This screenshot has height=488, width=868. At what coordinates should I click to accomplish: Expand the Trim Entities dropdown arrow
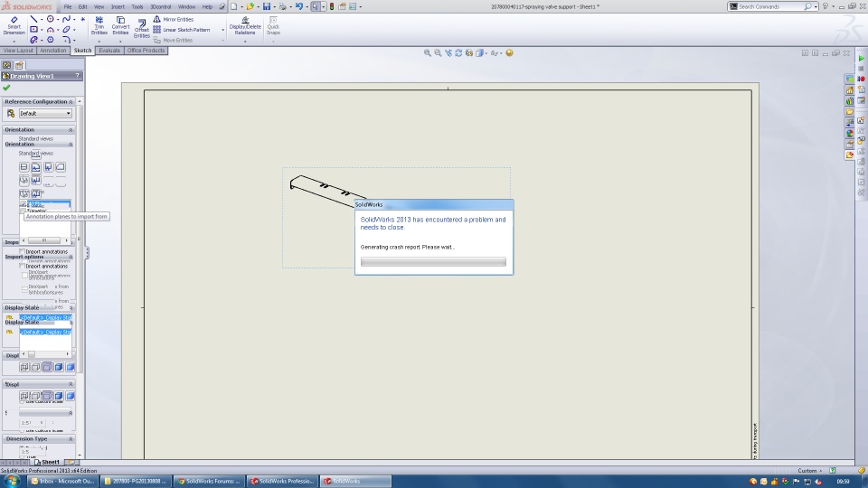click(99, 41)
